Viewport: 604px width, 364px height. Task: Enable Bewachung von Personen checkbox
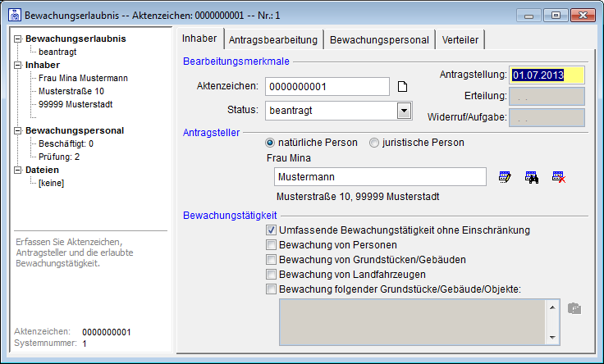coord(271,245)
